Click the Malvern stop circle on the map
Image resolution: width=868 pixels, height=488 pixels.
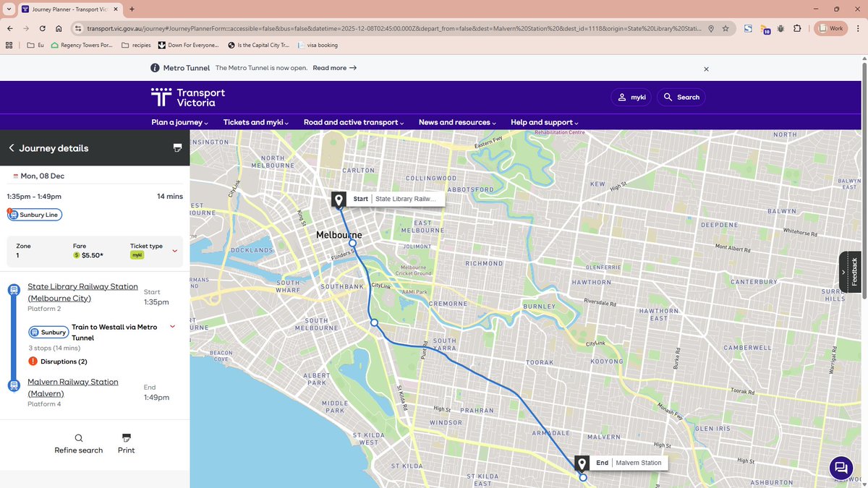pos(583,477)
